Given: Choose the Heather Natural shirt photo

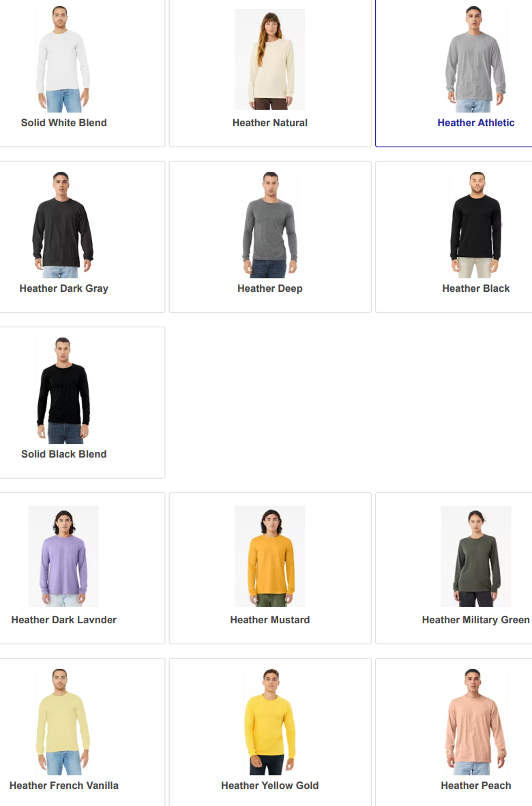Looking at the screenshot, I should (270, 59).
